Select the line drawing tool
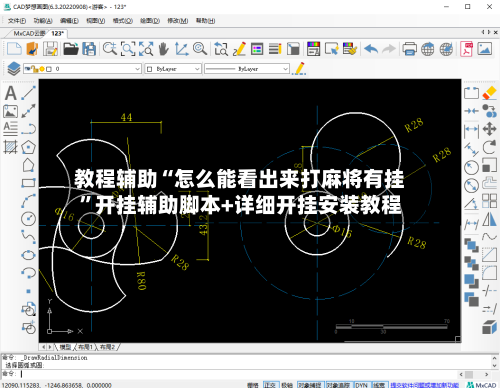Screen dimensions: 500x388 point(28,93)
